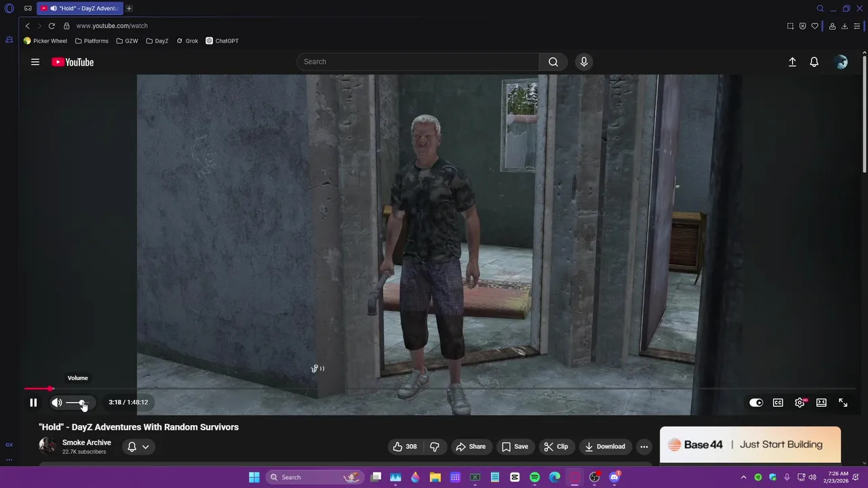Take a snapshot from browser toolbar

coord(790,26)
